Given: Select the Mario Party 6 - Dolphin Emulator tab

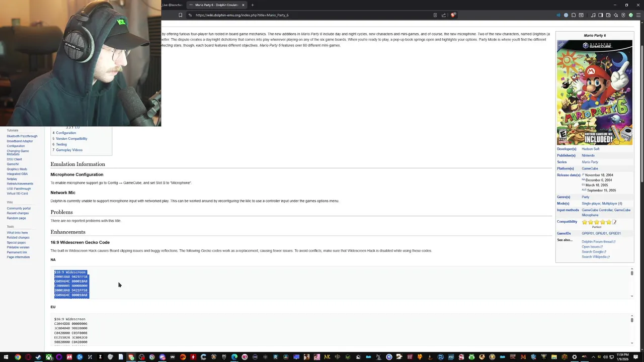Looking at the screenshot, I should tap(216, 5).
